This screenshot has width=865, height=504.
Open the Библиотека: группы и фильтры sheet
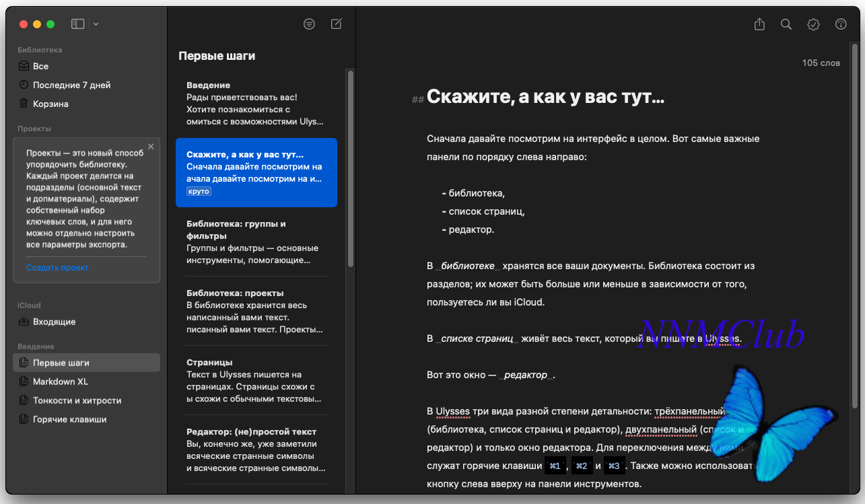(x=256, y=242)
